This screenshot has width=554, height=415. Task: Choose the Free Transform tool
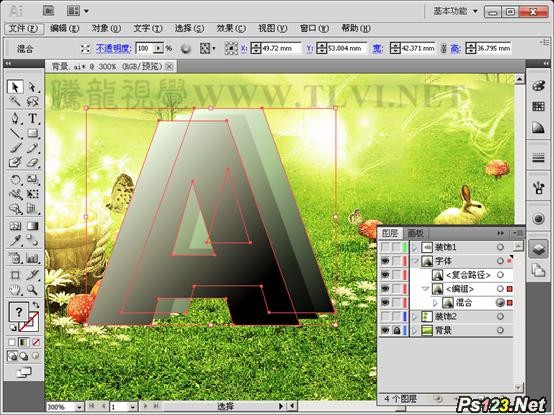pyautogui.click(x=32, y=194)
